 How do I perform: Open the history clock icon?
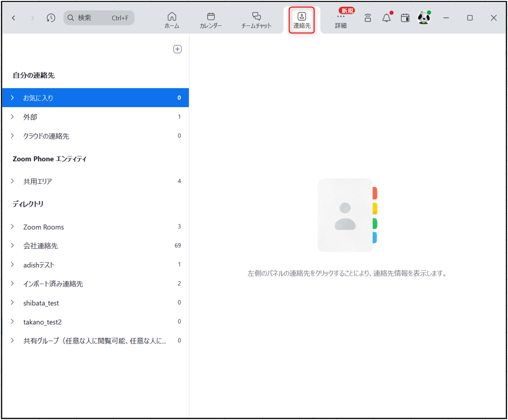tap(51, 18)
